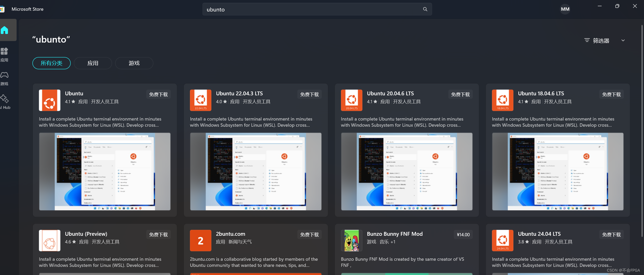Click the 4.0 star rating of Ubuntu 22.04.3
The width and height of the screenshot is (644, 275).
point(221,102)
